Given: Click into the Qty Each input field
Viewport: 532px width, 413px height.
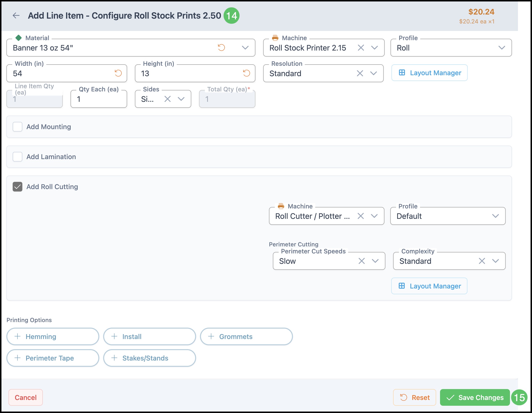Looking at the screenshot, I should 99,99.
